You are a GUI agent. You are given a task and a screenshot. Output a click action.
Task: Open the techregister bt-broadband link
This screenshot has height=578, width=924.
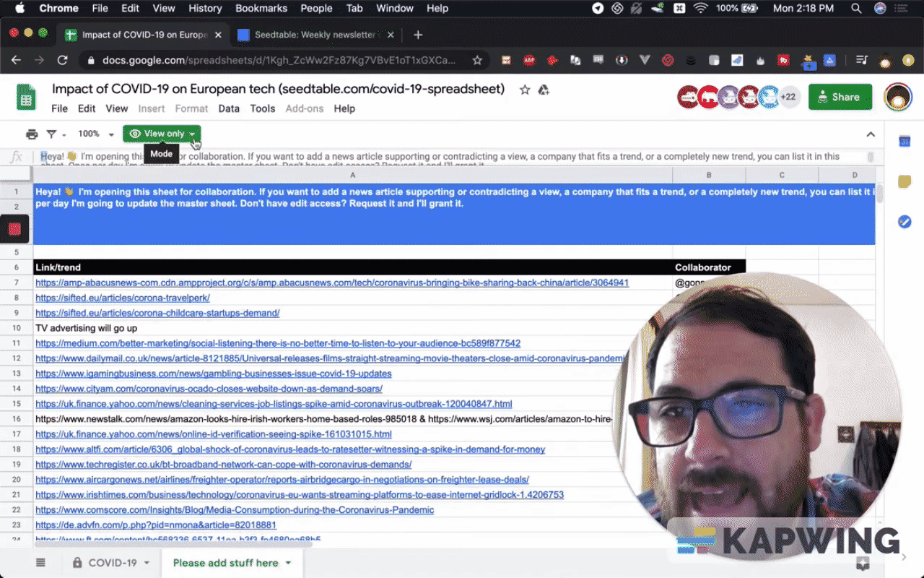pyautogui.click(x=224, y=465)
